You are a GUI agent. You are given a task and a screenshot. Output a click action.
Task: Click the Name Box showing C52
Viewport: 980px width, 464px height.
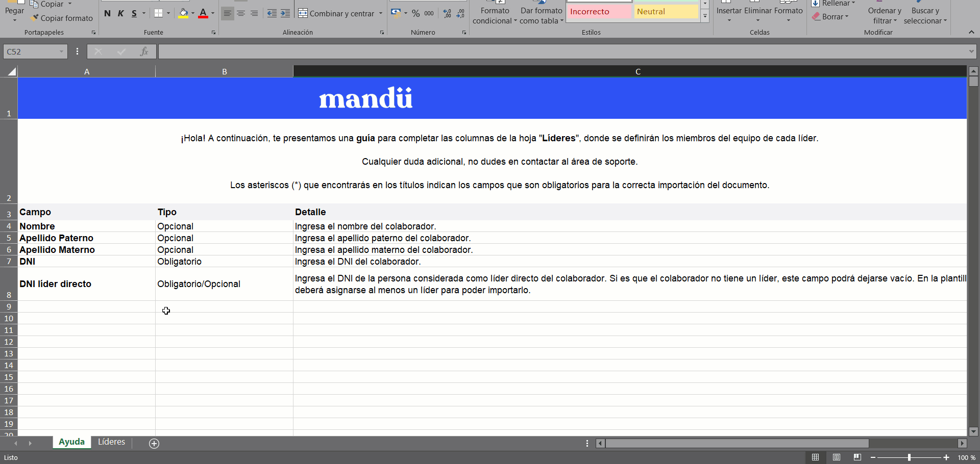[x=31, y=51]
